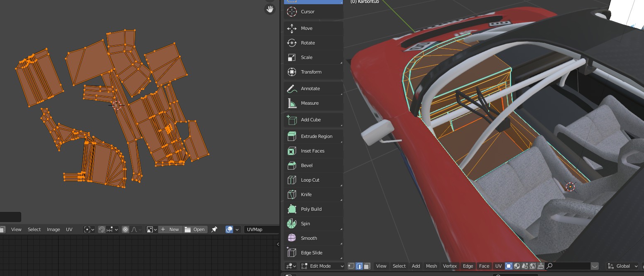Click the UVMap name field
The width and height of the screenshot is (644, 276).
pos(262,229)
